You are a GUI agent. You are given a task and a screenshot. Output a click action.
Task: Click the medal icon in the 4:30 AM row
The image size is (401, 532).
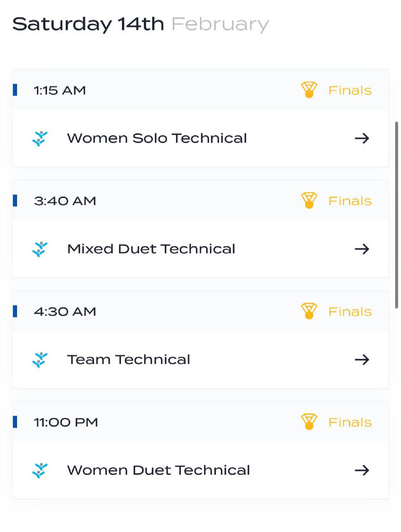pyautogui.click(x=309, y=311)
